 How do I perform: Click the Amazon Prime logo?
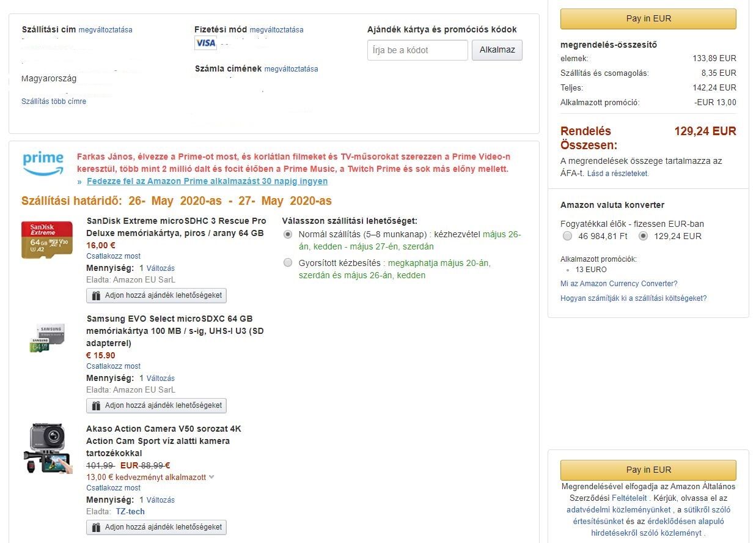click(43, 163)
